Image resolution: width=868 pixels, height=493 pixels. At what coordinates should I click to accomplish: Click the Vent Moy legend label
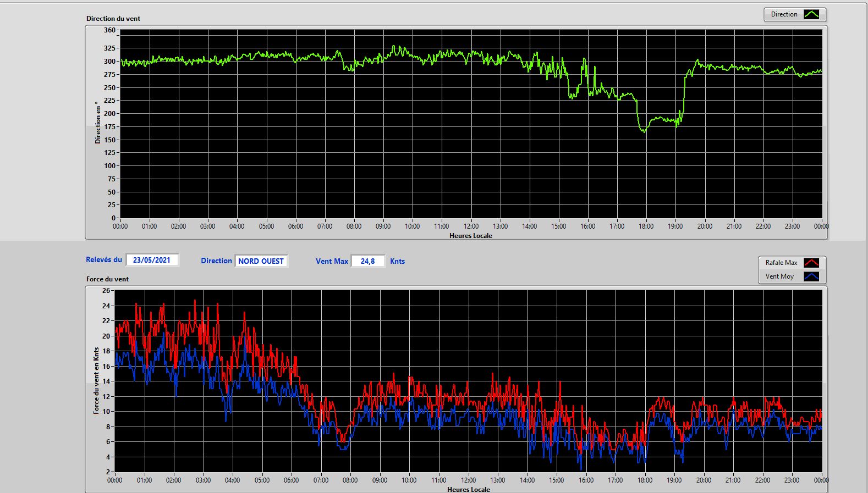click(x=779, y=276)
